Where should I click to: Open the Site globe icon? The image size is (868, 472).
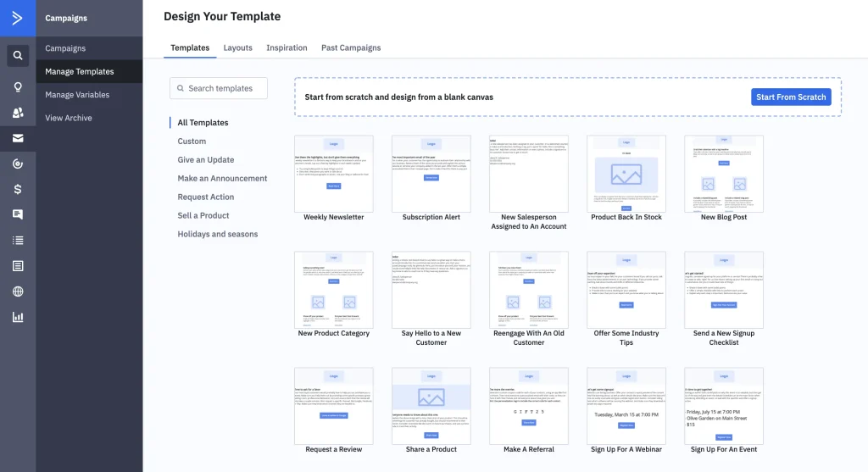click(18, 292)
